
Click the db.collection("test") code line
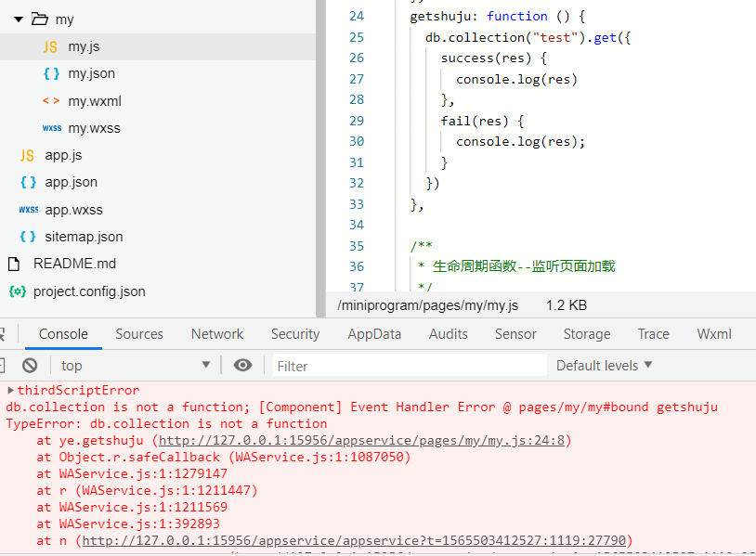pyautogui.click(x=528, y=37)
